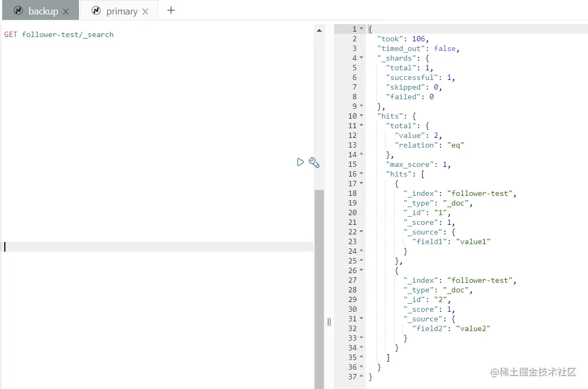Click the "took": 106 line
588x389 pixels.
(403, 39)
